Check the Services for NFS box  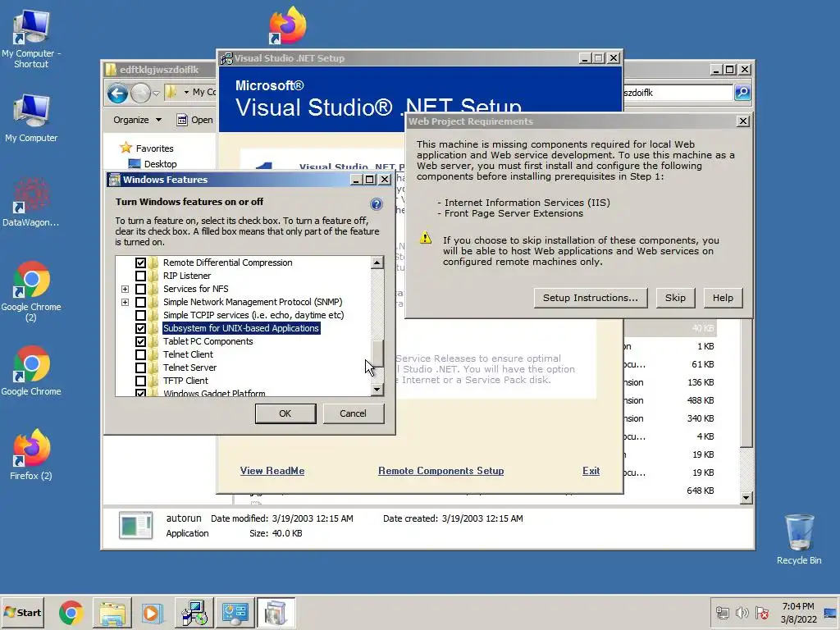point(140,289)
